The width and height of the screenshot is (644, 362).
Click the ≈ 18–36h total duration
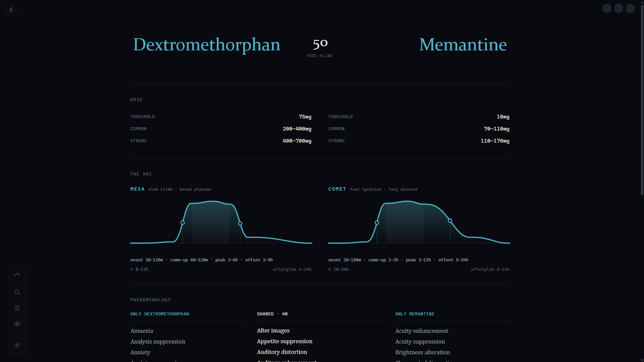339,269
